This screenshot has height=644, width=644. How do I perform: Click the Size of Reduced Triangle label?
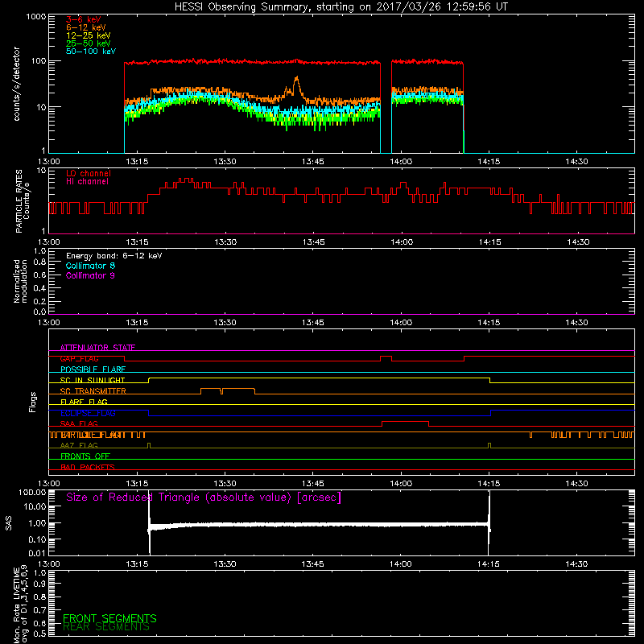coord(204,497)
